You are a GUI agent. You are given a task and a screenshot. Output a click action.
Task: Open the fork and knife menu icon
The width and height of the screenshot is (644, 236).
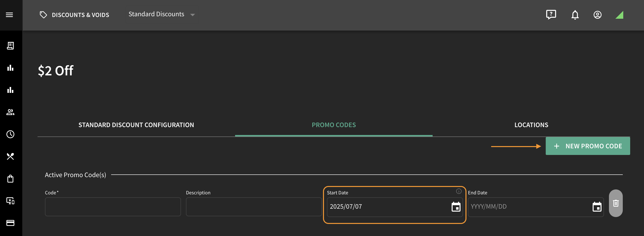point(10,156)
